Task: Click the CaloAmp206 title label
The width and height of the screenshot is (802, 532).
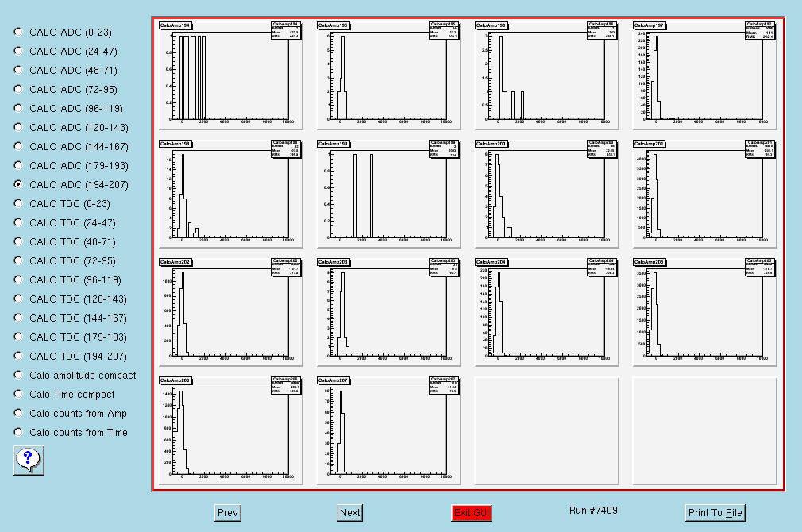Action: pos(175,380)
